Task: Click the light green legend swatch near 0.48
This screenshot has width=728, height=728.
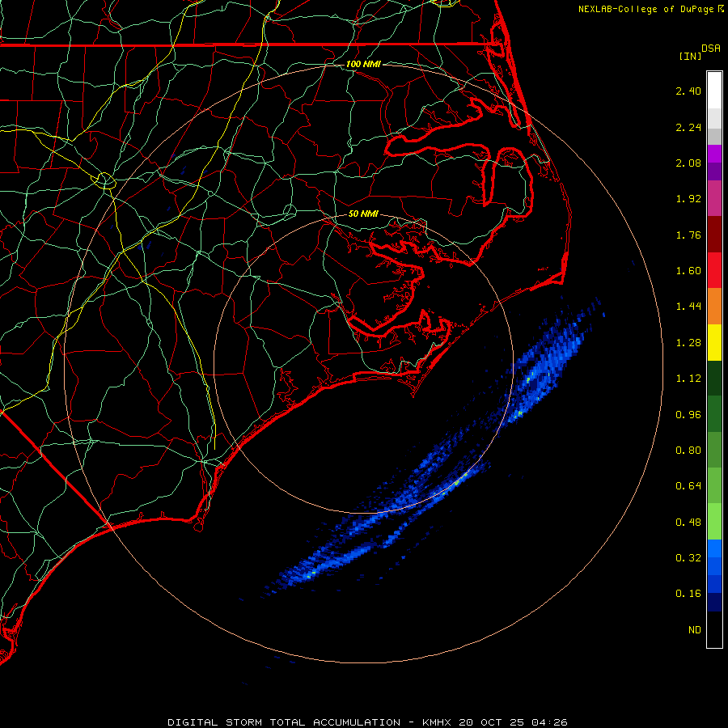Action: (714, 522)
